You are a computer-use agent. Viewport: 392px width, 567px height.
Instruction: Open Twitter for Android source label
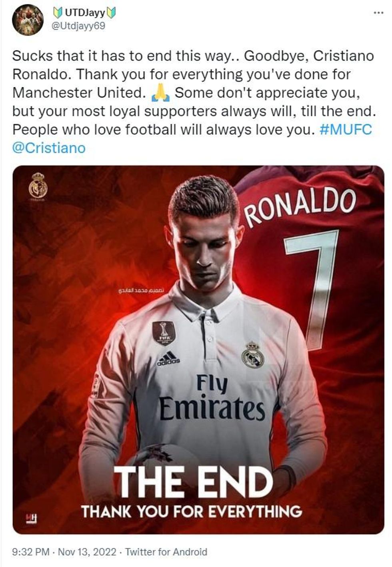pyautogui.click(x=166, y=552)
